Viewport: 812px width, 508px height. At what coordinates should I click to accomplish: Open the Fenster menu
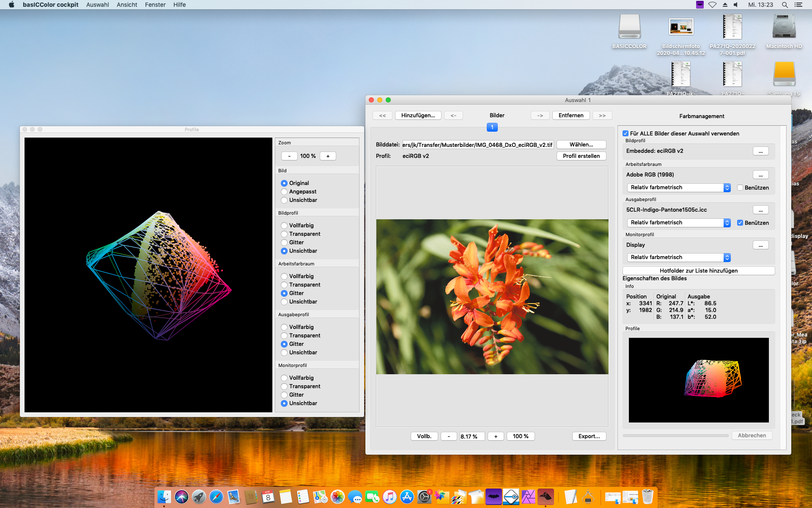click(x=155, y=5)
